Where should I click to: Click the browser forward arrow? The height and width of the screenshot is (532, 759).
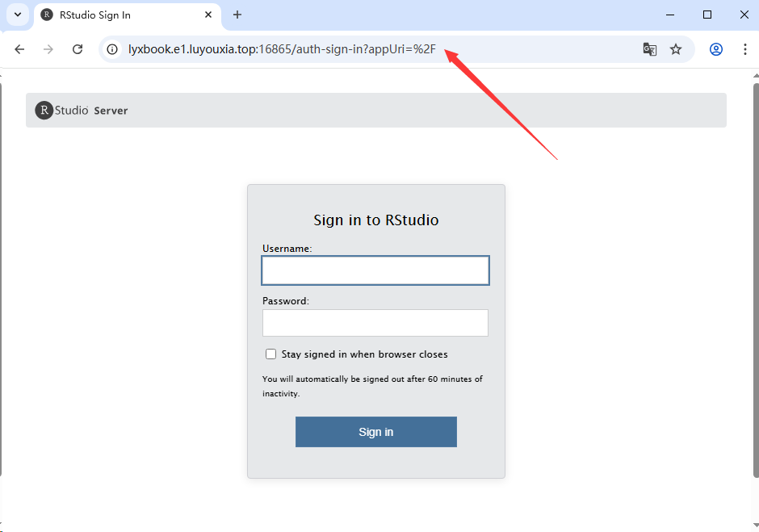[x=48, y=49]
